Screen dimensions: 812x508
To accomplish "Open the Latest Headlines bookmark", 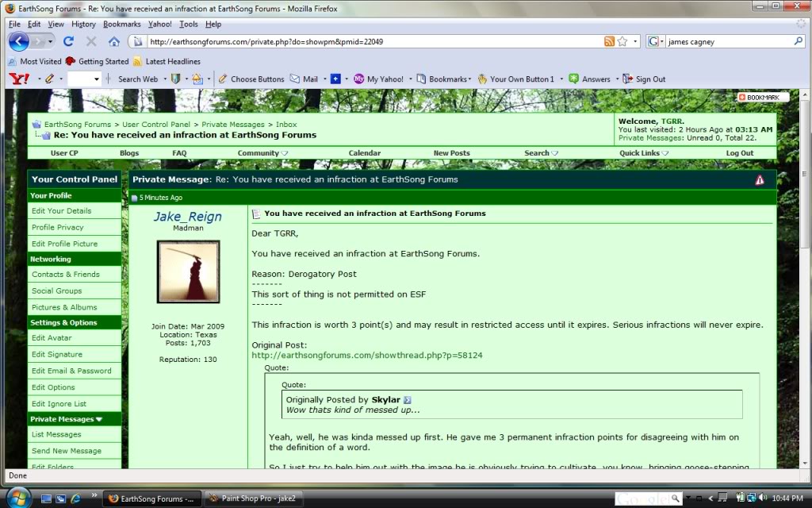I will [x=167, y=61].
